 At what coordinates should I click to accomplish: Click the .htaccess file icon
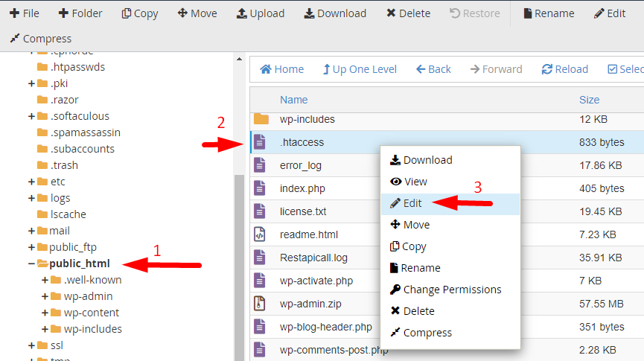click(x=260, y=142)
